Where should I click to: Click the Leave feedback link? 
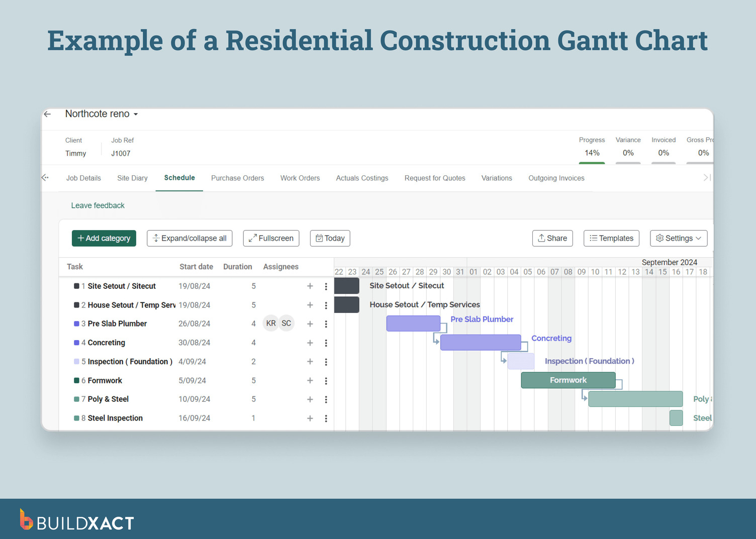click(98, 205)
